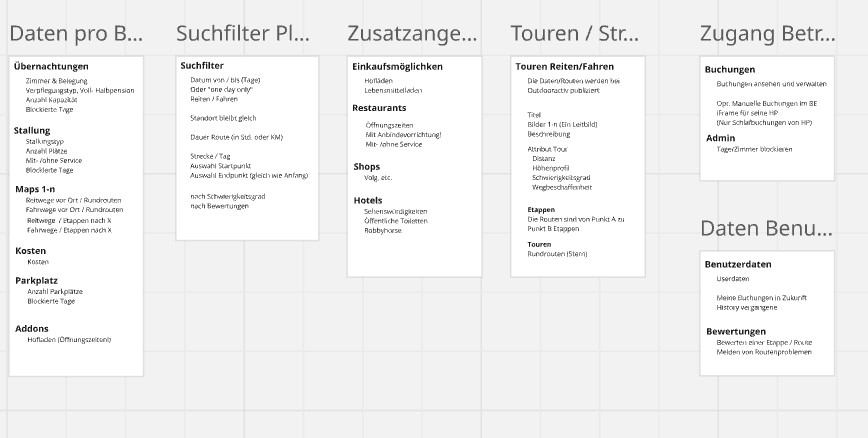868x438 pixels.
Task: Select the 'Parkplatz' heading
Action: [35, 280]
